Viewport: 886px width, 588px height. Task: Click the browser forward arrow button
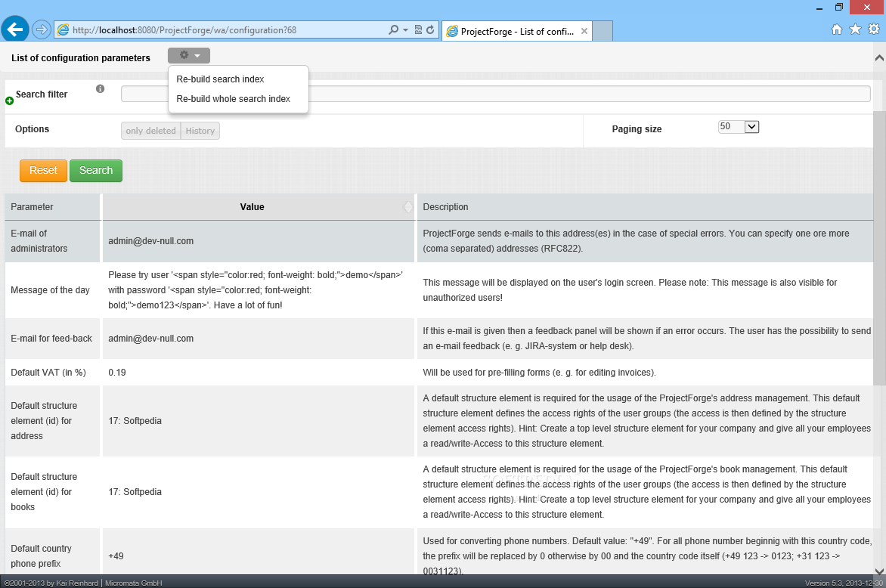pyautogui.click(x=42, y=29)
